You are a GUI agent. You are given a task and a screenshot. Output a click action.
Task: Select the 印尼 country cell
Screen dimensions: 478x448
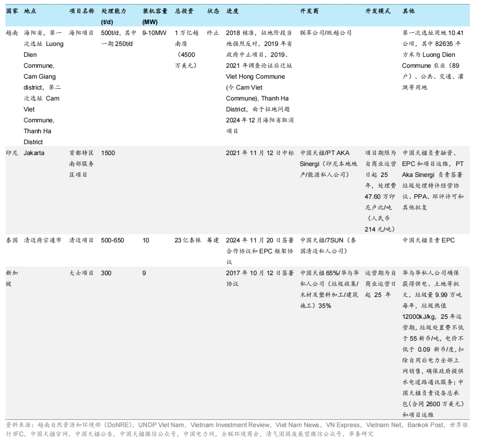point(12,153)
